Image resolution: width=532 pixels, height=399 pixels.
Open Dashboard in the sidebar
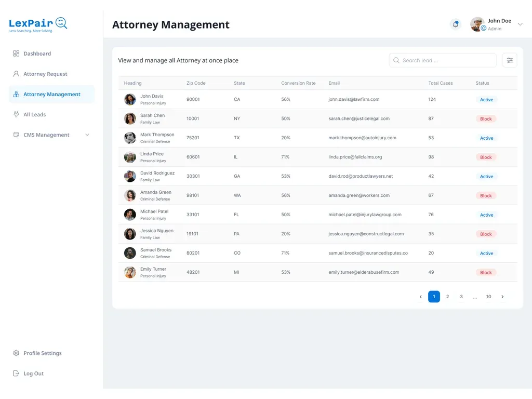coord(51,54)
